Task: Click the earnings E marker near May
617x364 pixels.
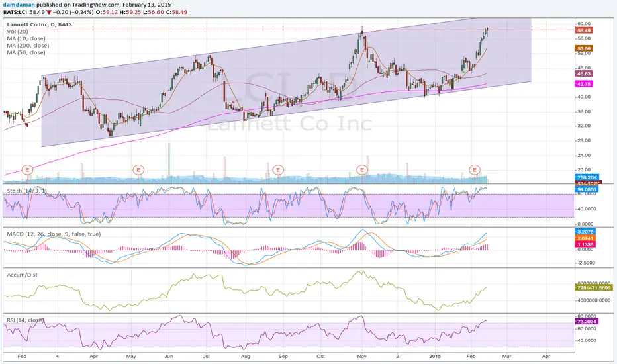Action: (138, 170)
